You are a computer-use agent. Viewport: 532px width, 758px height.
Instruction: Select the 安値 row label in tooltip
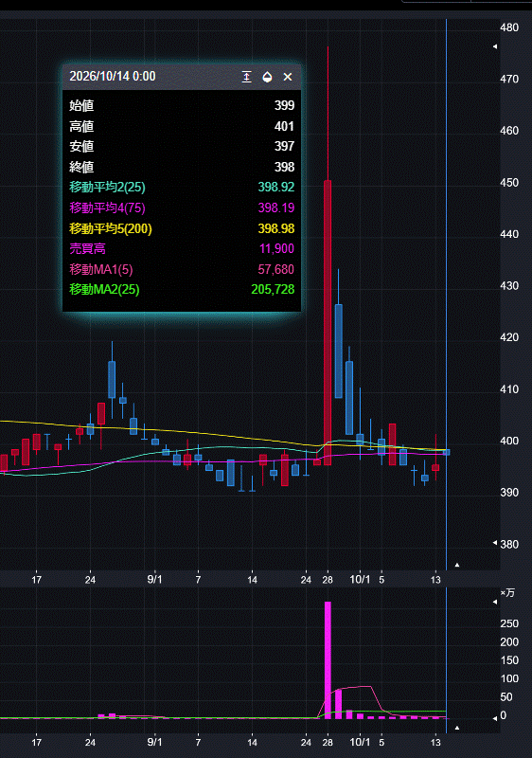click(81, 147)
